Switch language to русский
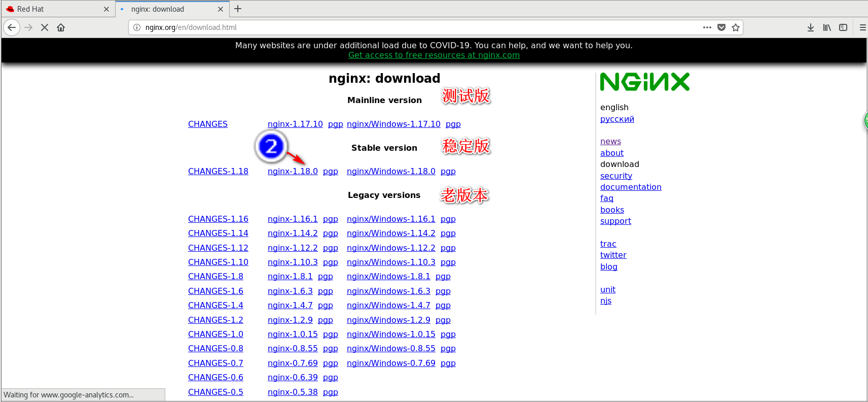This screenshot has width=868, height=402. coord(617,119)
